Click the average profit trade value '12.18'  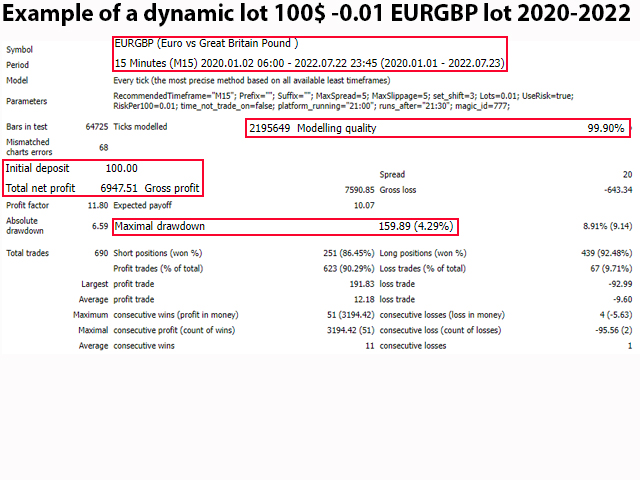[x=364, y=300]
